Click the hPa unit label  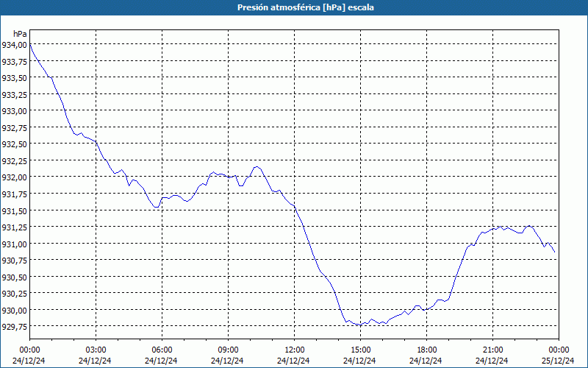click(20, 34)
